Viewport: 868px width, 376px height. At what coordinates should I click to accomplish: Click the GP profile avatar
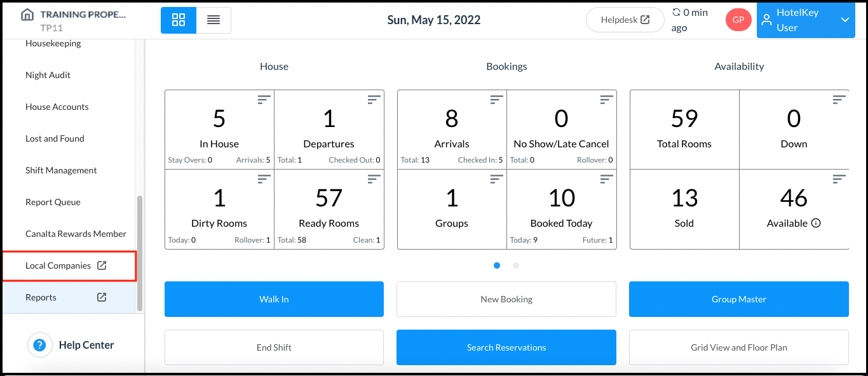(738, 20)
